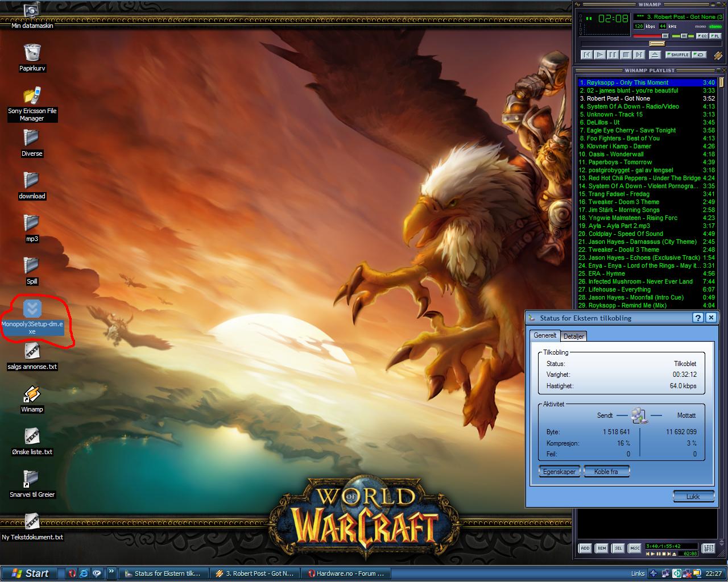Click the Egenskaper button

pos(560,471)
